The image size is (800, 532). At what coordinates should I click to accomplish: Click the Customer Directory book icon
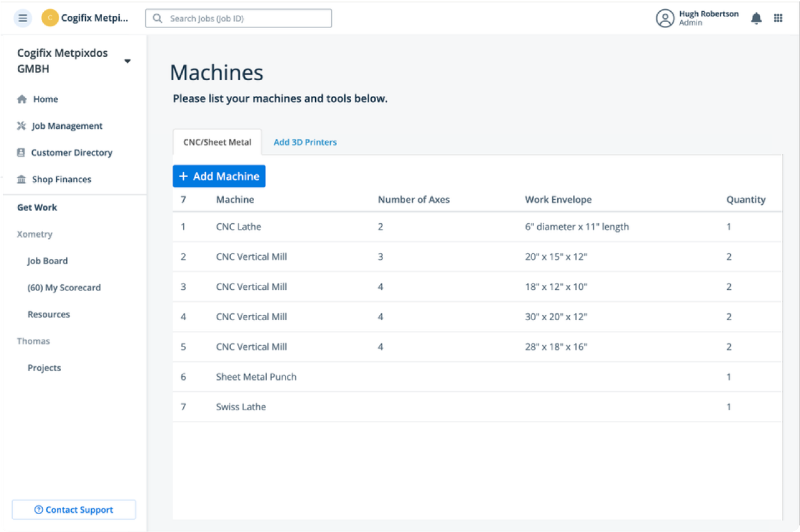tap(21, 153)
